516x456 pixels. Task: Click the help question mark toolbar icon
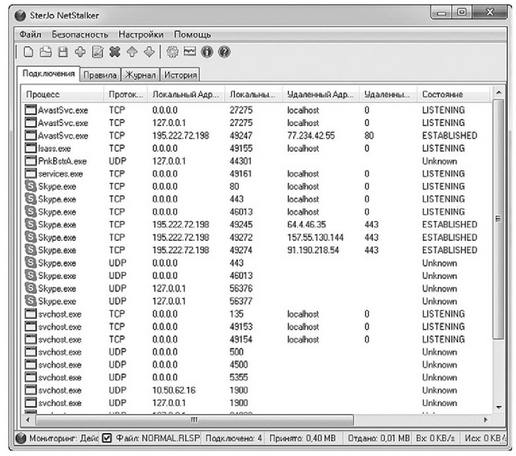(224, 52)
